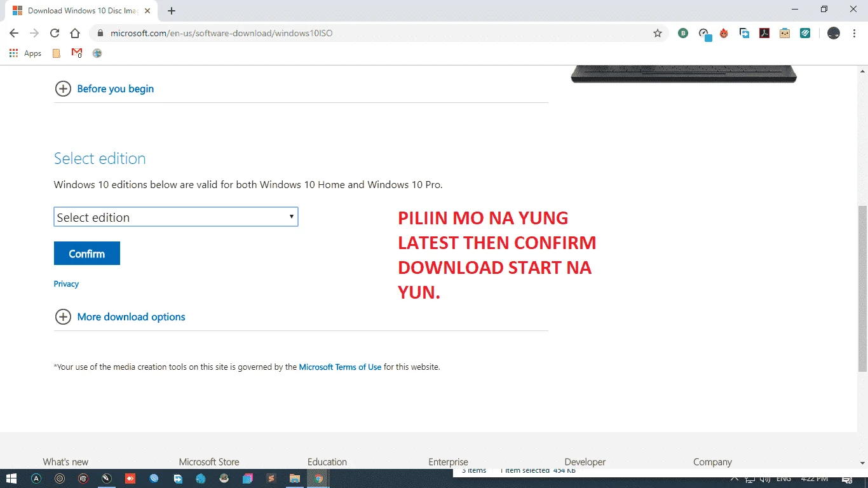Open the volume control in system tray
868x488 pixels.
pyautogui.click(x=765, y=478)
